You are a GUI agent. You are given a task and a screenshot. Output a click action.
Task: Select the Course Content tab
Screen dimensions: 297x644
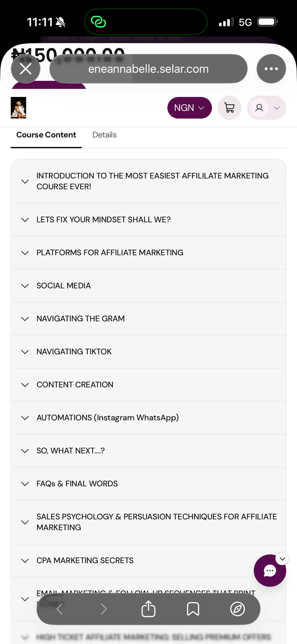[x=46, y=135]
